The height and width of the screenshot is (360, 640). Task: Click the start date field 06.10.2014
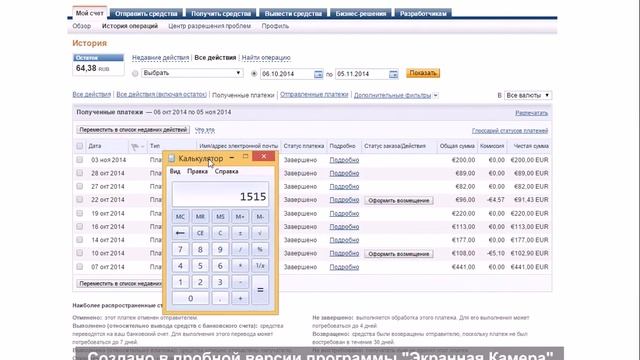287,74
